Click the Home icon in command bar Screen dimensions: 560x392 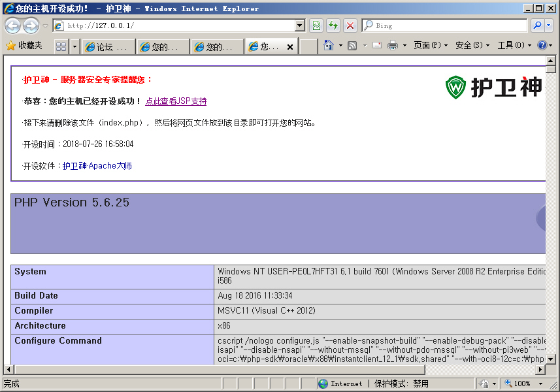click(x=329, y=46)
